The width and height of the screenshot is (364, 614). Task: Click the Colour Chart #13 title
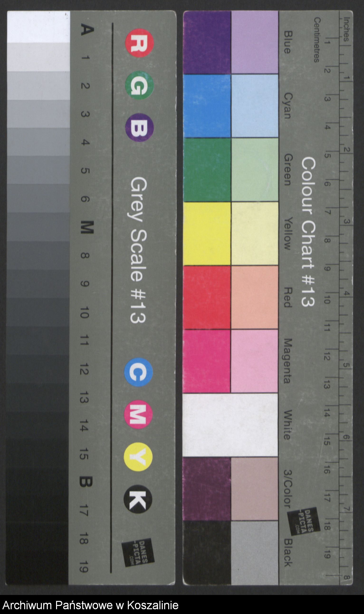(308, 232)
